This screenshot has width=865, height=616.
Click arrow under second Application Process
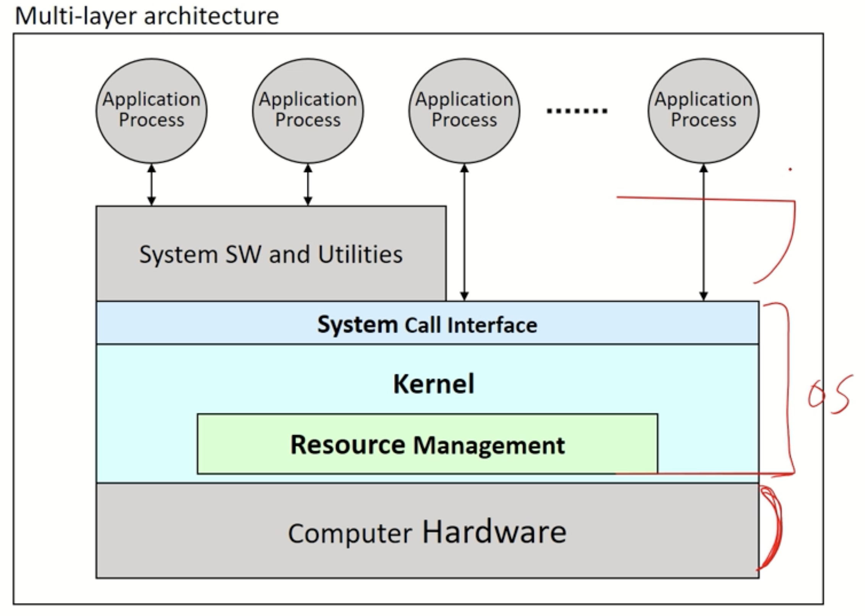point(308,185)
